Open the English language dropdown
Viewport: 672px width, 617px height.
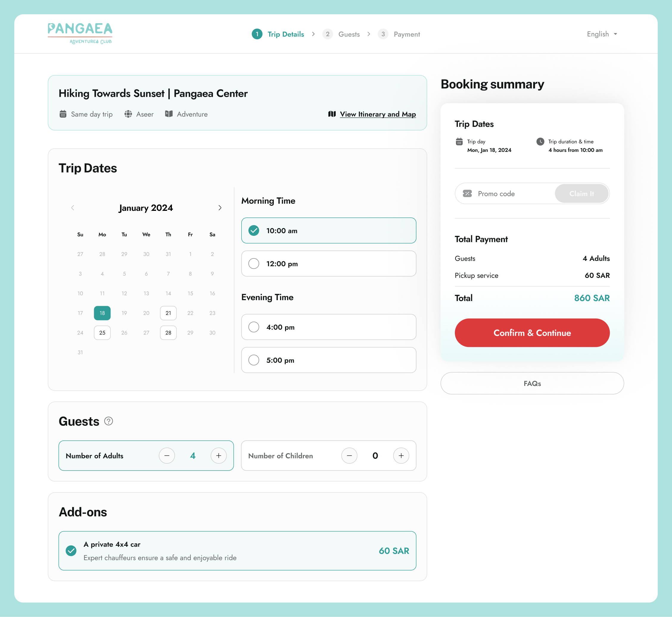[602, 34]
